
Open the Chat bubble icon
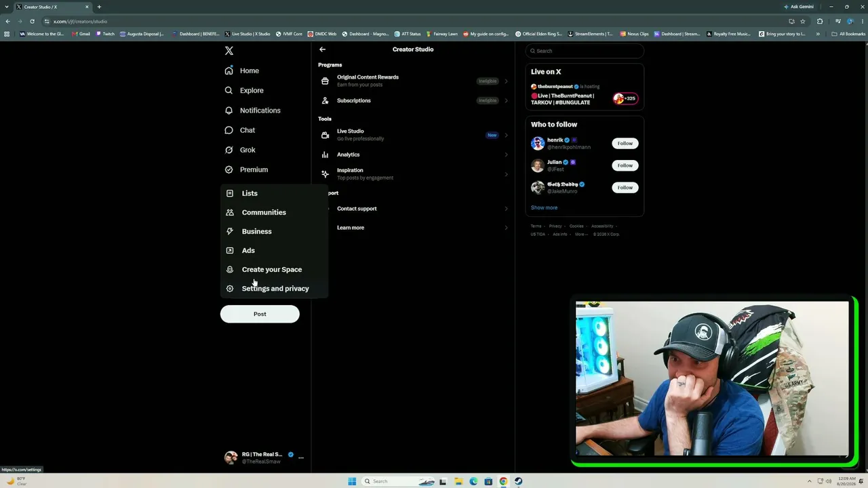click(x=229, y=130)
